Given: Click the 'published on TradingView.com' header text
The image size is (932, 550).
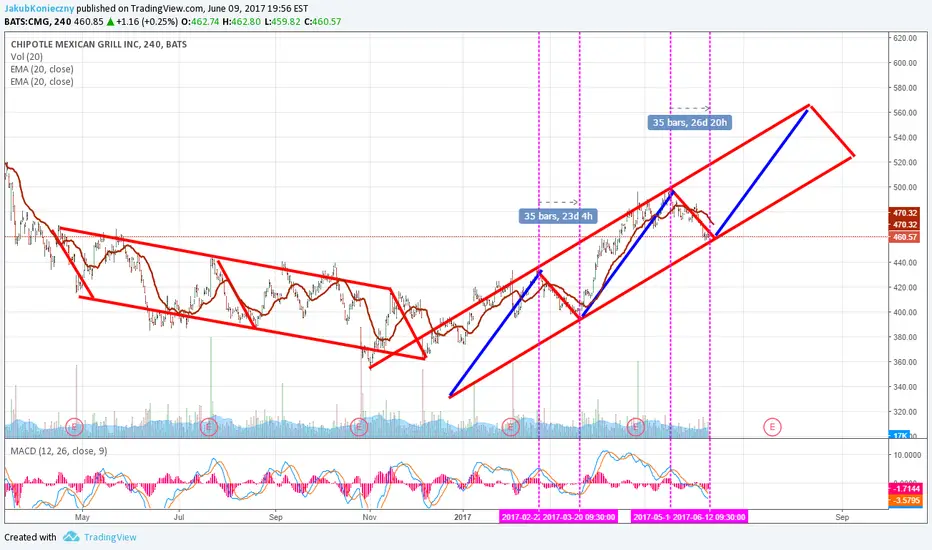Looking at the screenshot, I should pyautogui.click(x=141, y=8).
